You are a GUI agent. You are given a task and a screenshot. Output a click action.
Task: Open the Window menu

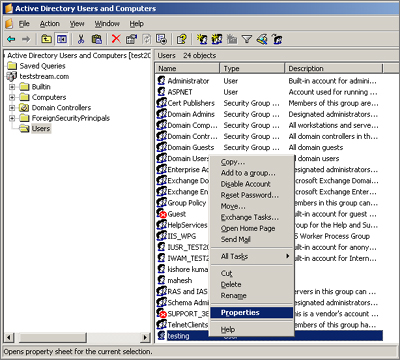(107, 24)
